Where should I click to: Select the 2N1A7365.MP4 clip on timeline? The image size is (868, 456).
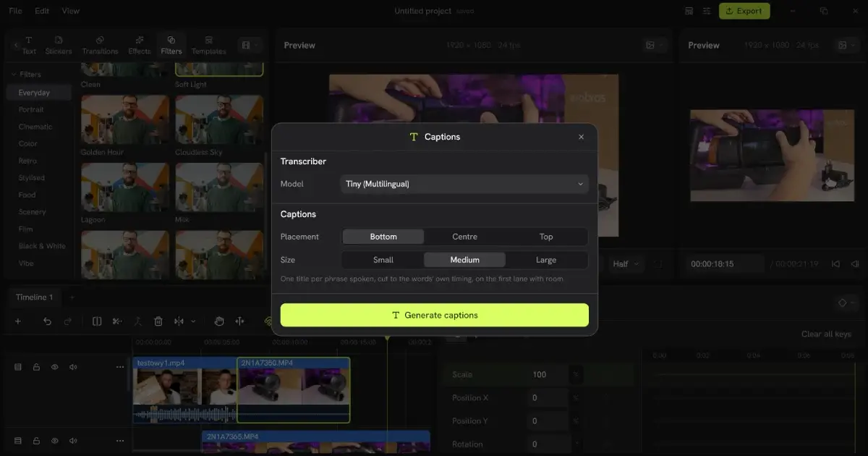point(316,443)
